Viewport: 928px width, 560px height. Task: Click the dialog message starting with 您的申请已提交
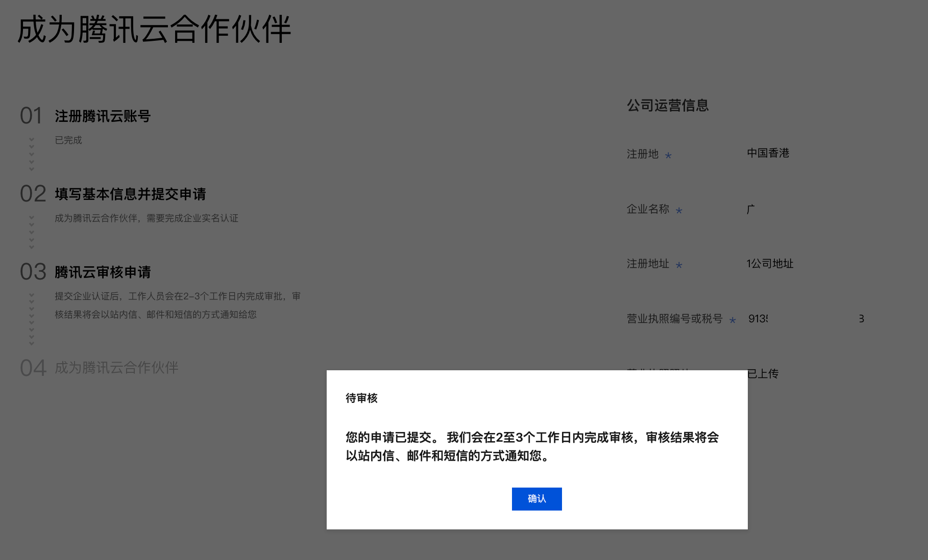pyautogui.click(x=532, y=446)
